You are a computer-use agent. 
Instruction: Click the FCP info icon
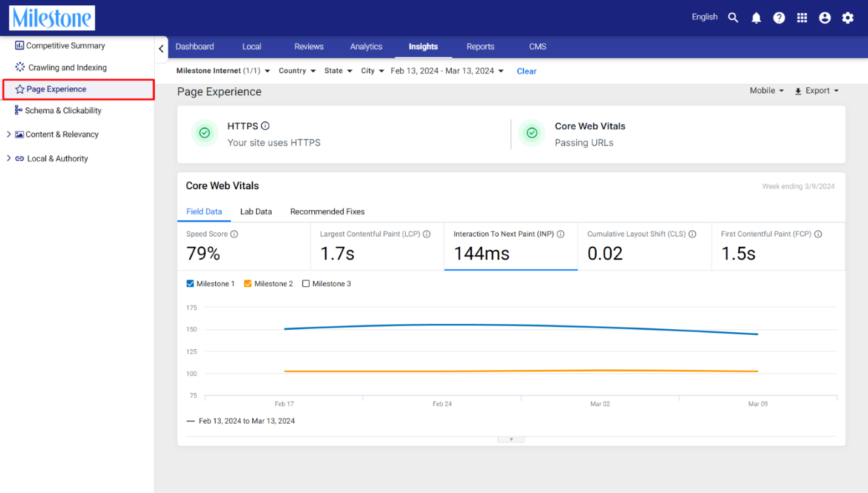coord(818,234)
